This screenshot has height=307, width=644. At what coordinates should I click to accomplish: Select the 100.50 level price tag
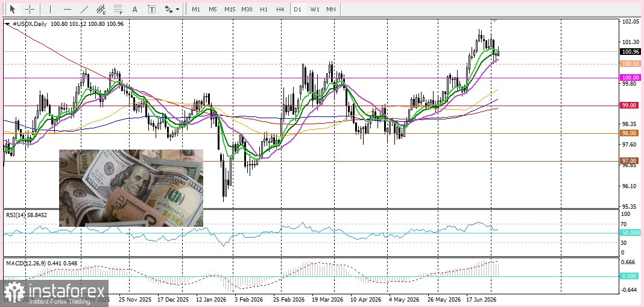[631, 64]
